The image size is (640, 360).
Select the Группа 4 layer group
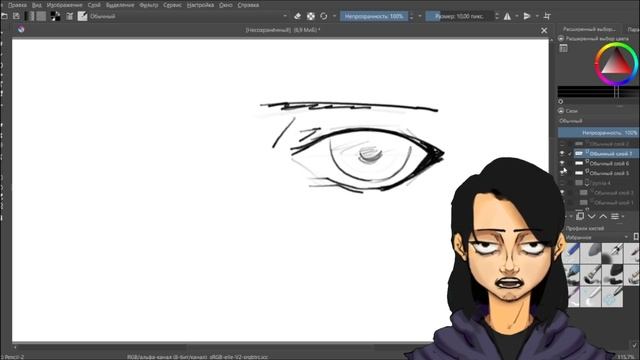click(607, 183)
